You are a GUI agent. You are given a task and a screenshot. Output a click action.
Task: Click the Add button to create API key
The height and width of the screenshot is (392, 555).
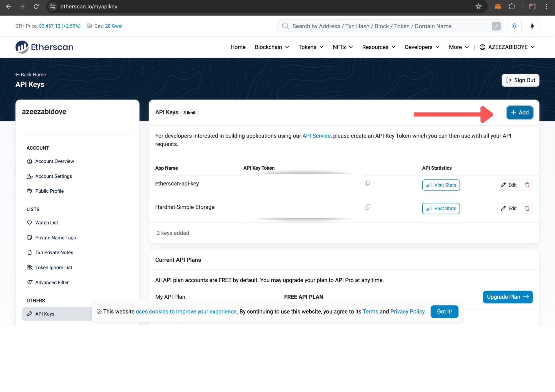tap(519, 113)
